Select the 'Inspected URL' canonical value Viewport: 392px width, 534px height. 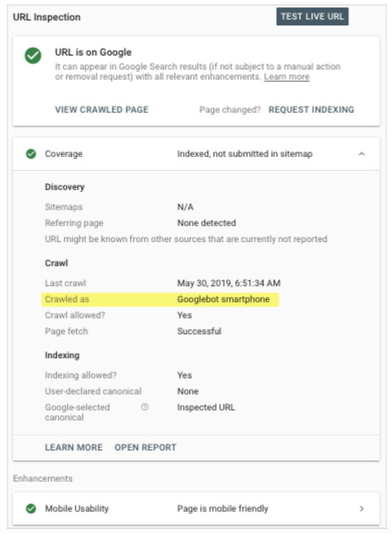point(206,407)
